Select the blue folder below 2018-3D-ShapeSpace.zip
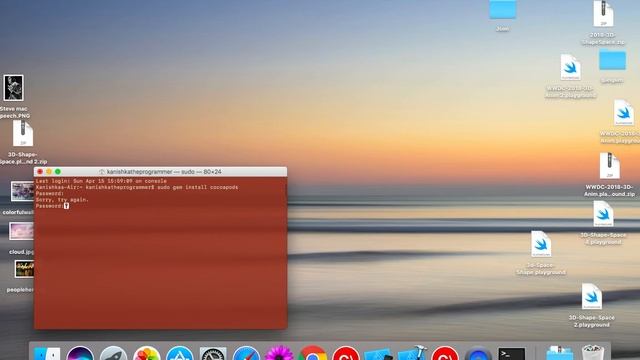Viewport: 640px width, 360px height. point(612,60)
